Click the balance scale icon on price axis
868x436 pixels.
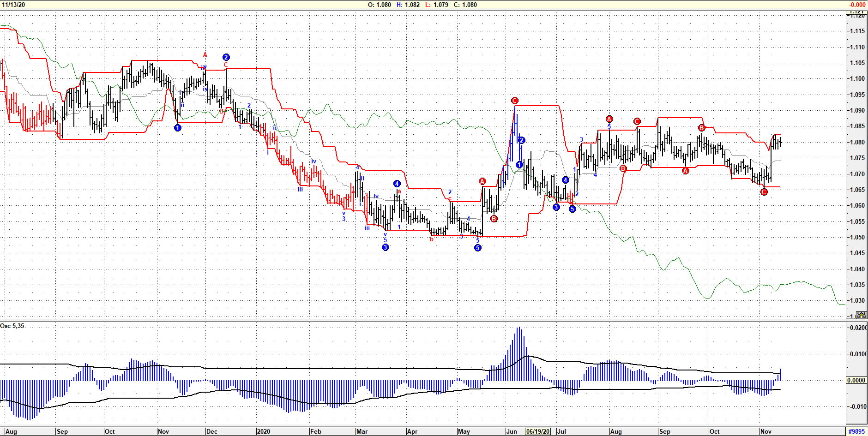click(x=861, y=315)
